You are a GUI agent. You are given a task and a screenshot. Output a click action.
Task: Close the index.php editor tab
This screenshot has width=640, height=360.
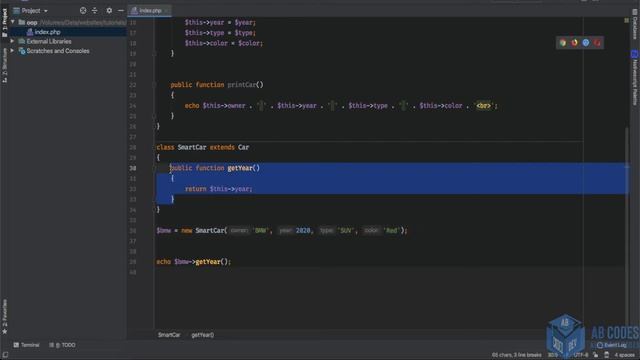click(x=167, y=11)
